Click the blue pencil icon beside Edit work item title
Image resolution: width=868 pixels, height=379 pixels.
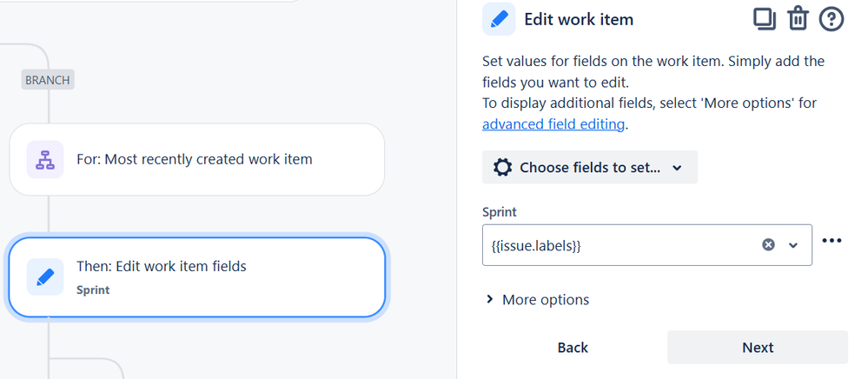tap(499, 19)
